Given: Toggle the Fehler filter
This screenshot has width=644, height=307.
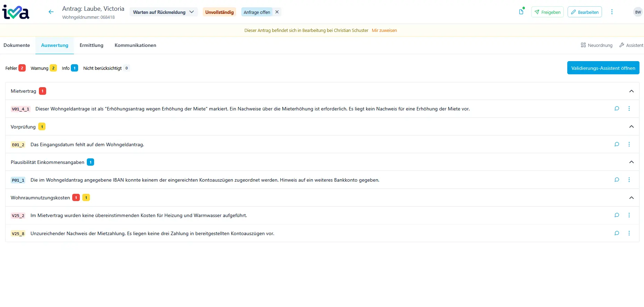Looking at the screenshot, I should coord(15,68).
